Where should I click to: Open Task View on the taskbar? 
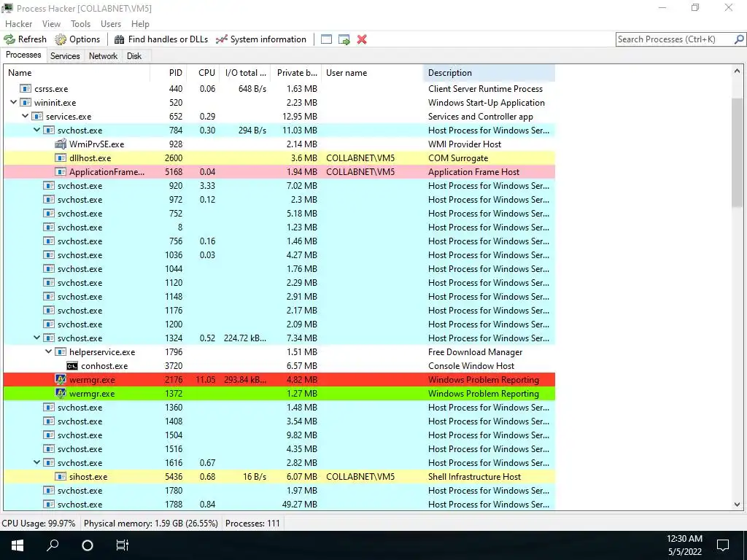[x=123, y=545]
